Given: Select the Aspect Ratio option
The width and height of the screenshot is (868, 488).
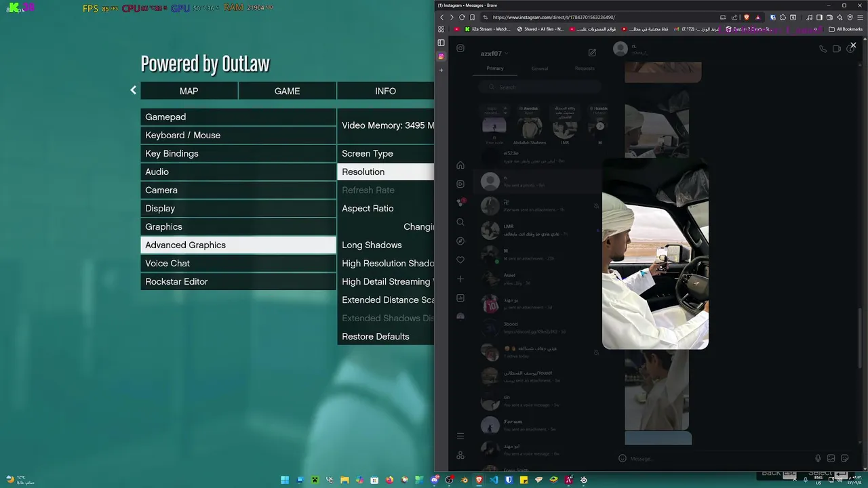Looking at the screenshot, I should click(x=385, y=209).
